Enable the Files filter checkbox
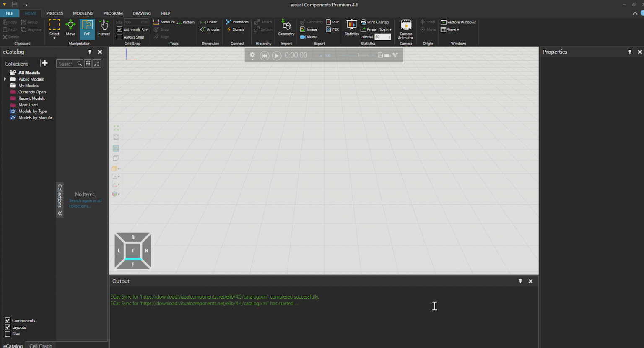The height and width of the screenshot is (348, 644). point(7,334)
